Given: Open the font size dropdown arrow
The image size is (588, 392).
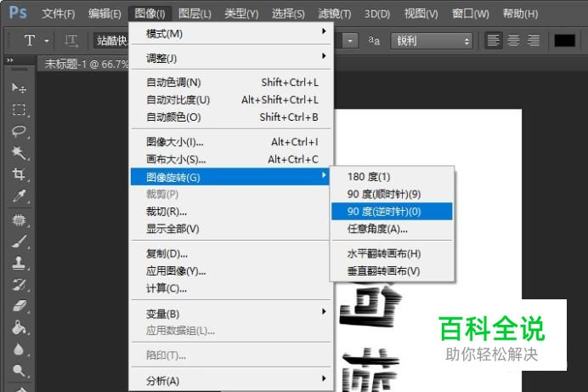Looking at the screenshot, I should pos(350,41).
